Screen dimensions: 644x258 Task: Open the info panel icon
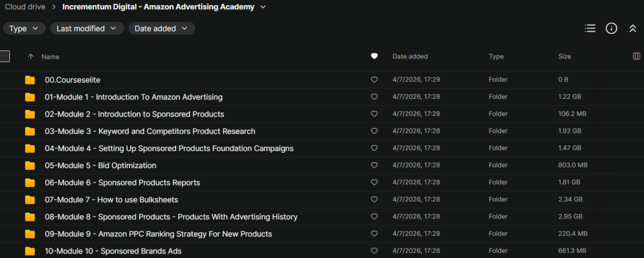[x=611, y=28]
